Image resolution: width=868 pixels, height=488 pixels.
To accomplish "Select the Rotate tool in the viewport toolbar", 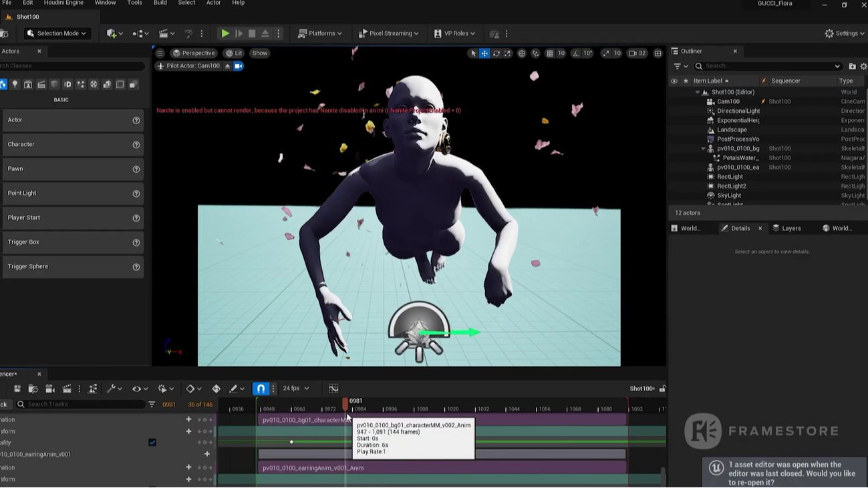I will pyautogui.click(x=496, y=53).
